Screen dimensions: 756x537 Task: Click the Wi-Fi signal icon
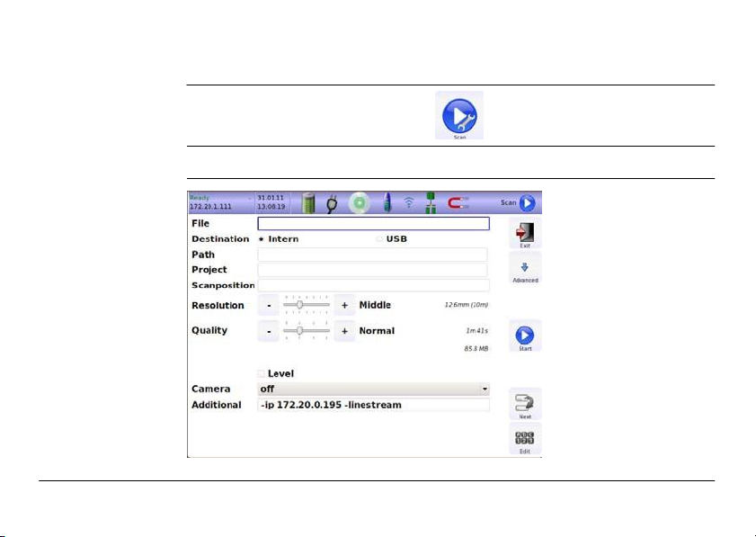[x=409, y=203]
